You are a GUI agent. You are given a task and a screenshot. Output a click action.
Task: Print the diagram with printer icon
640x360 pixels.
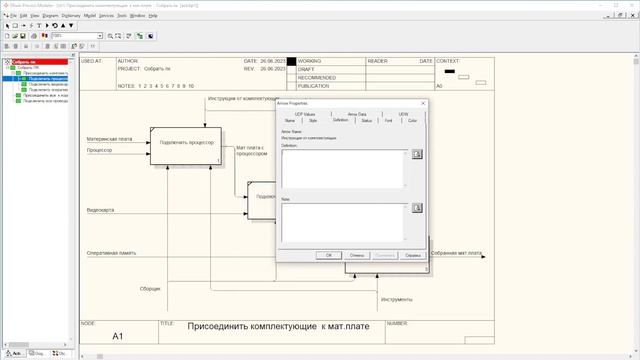pos(34,36)
